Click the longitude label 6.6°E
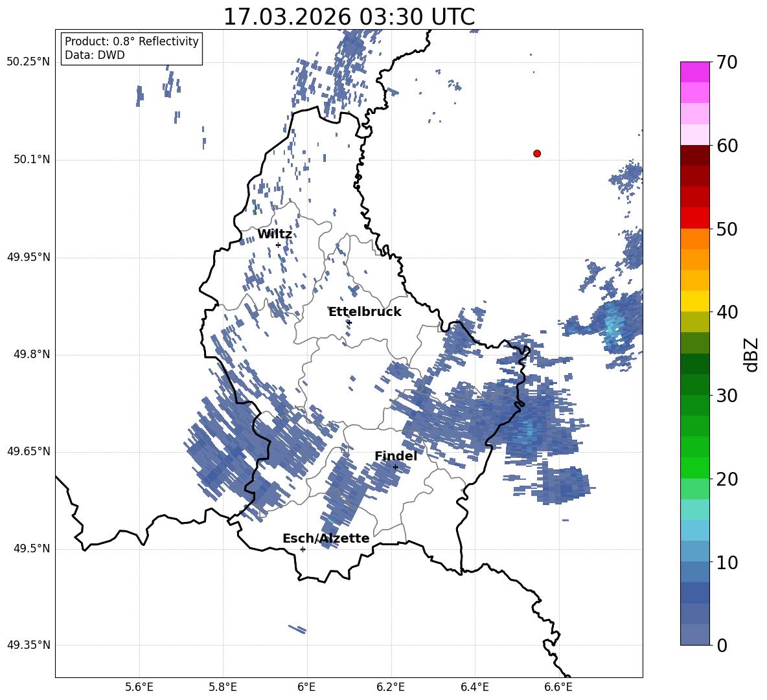Screen dimensions: 767x700 tap(558, 688)
